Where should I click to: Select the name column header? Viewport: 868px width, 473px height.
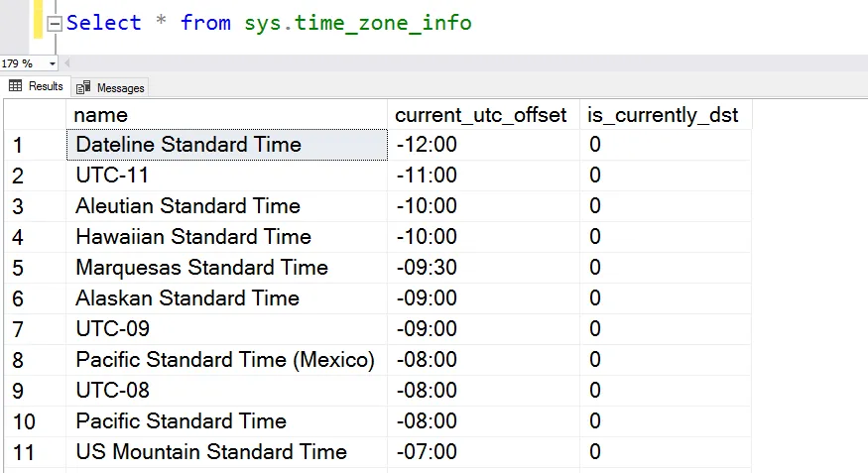pyautogui.click(x=227, y=114)
